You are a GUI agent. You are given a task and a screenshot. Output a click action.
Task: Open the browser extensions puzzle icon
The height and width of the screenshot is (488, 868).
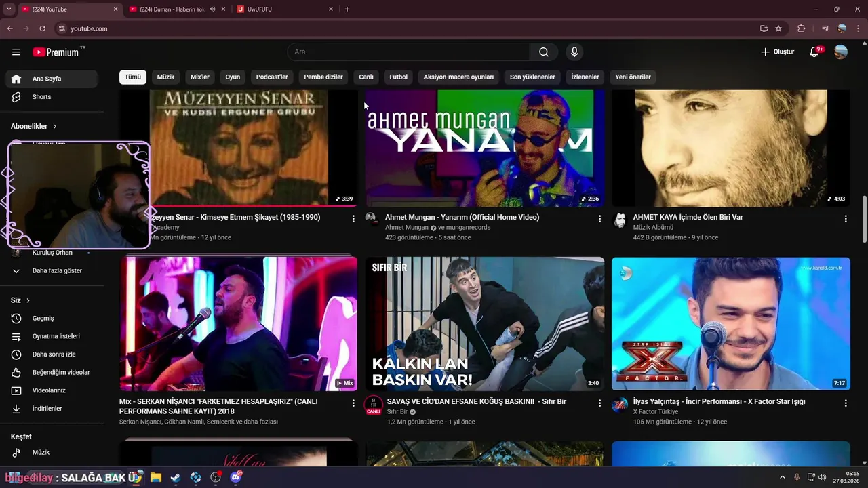pyautogui.click(x=802, y=28)
